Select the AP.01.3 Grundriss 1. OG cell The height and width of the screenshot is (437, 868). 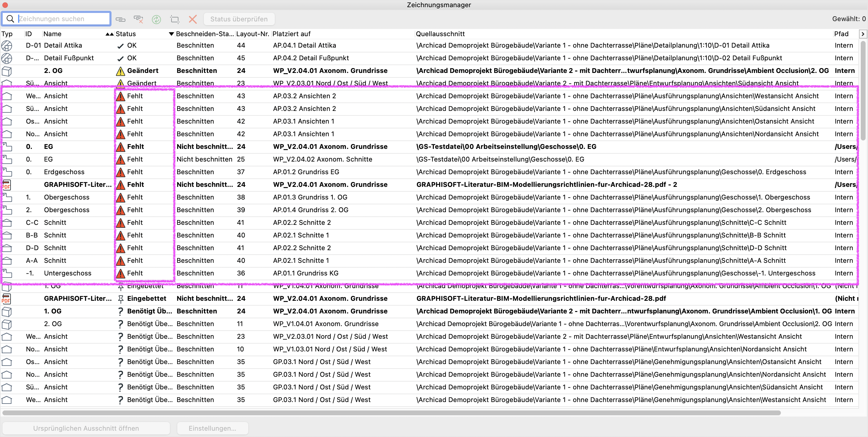[x=310, y=197]
